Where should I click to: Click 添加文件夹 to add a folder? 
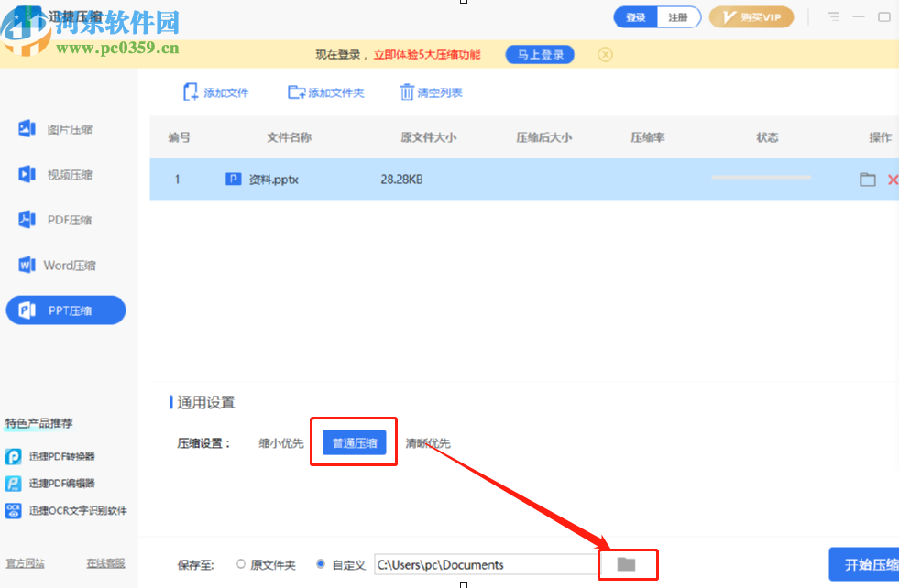tap(325, 92)
